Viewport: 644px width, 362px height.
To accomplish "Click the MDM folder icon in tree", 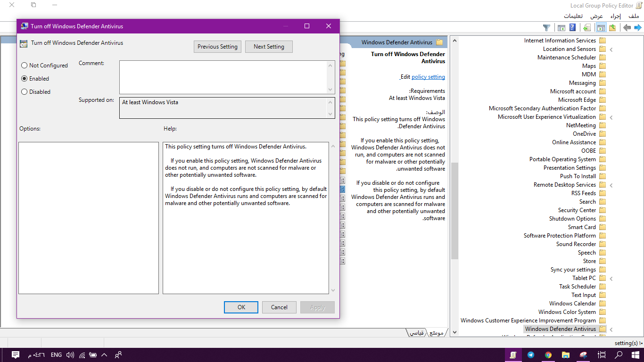I will [603, 74].
